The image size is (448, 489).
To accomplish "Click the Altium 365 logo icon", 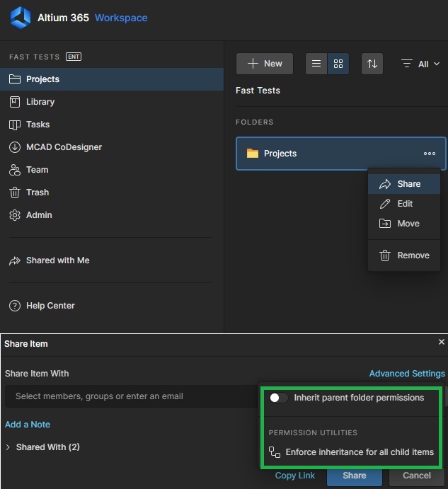I will click(21, 18).
